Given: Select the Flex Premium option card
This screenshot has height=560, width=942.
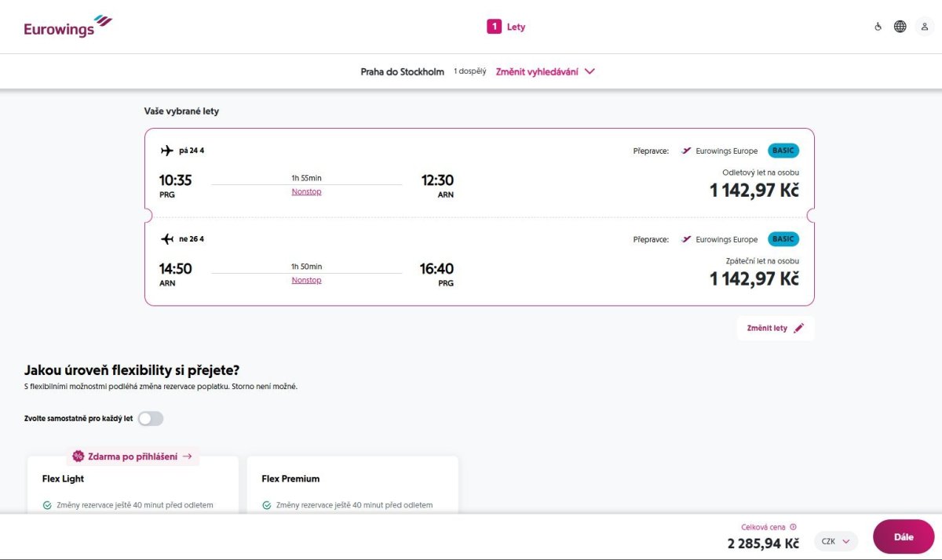Looking at the screenshot, I should click(x=352, y=484).
